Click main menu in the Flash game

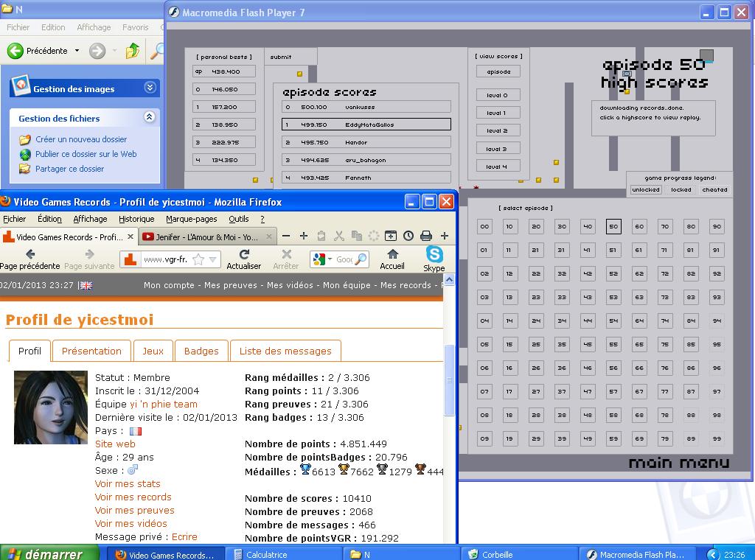[x=678, y=463]
